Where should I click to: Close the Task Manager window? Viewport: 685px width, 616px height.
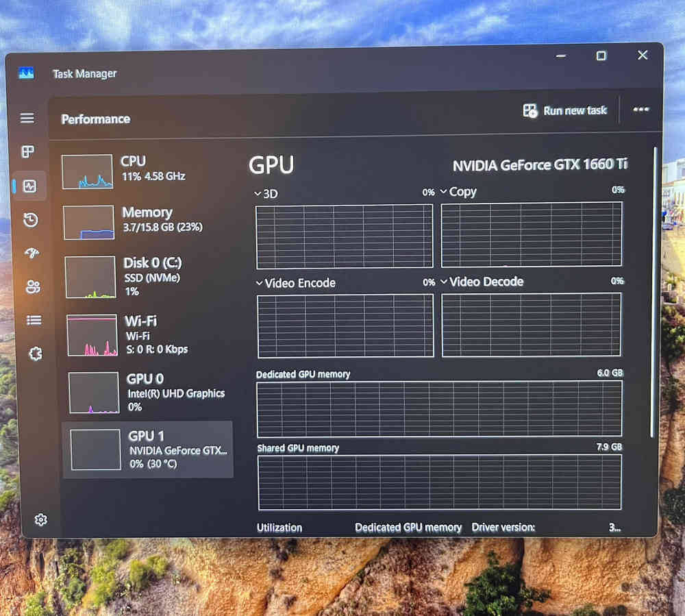click(643, 55)
